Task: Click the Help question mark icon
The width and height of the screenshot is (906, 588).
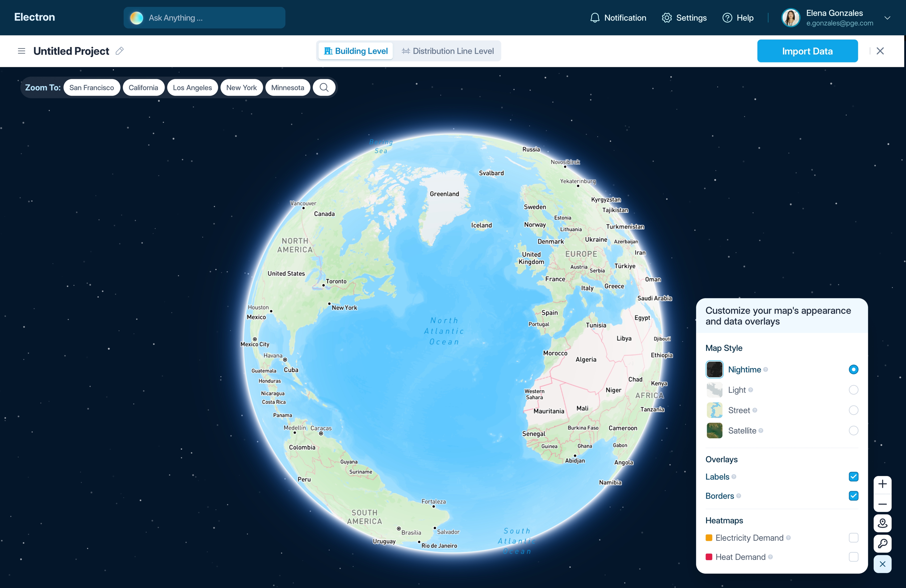Action: pyautogui.click(x=727, y=18)
